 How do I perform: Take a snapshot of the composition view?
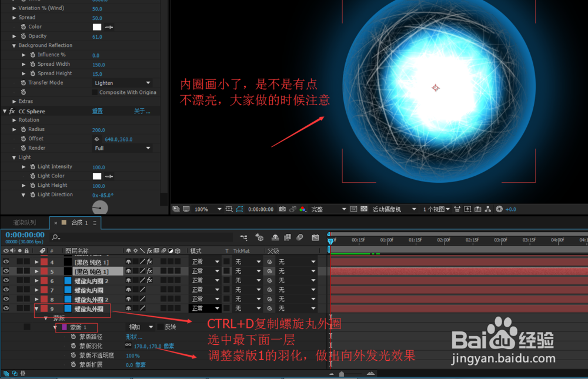283,209
